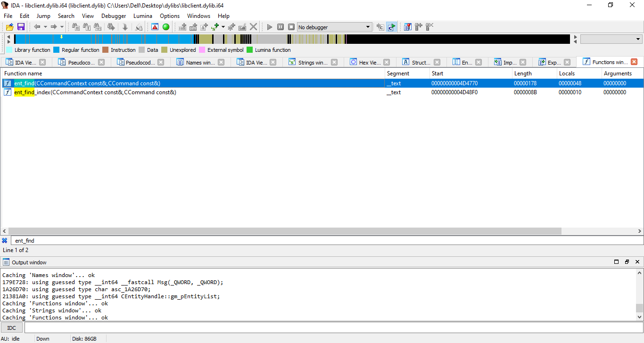Switch to the Structures tab

[421, 62]
